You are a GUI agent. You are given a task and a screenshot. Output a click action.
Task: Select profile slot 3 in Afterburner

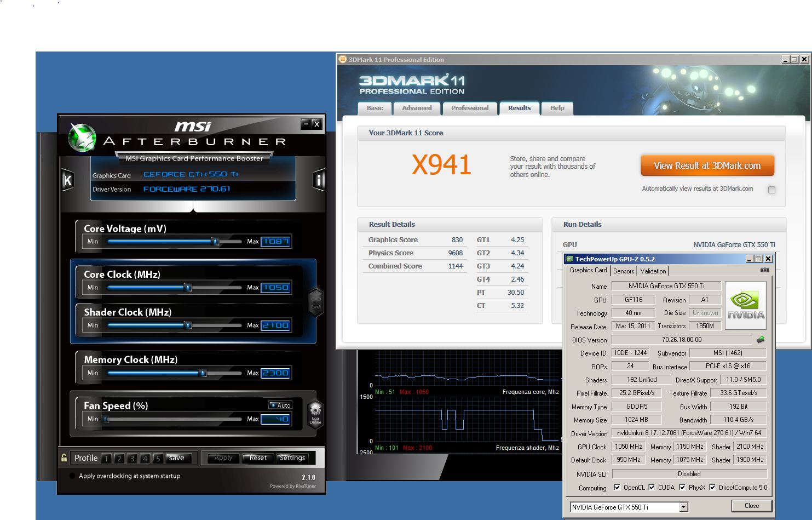tap(132, 459)
